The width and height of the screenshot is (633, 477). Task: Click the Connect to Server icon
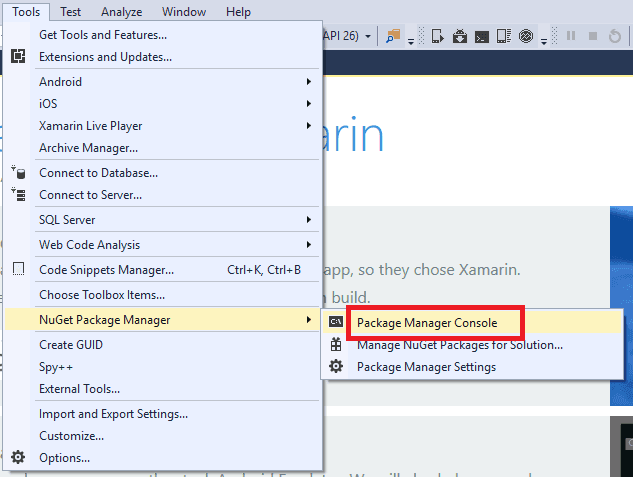coord(18,195)
